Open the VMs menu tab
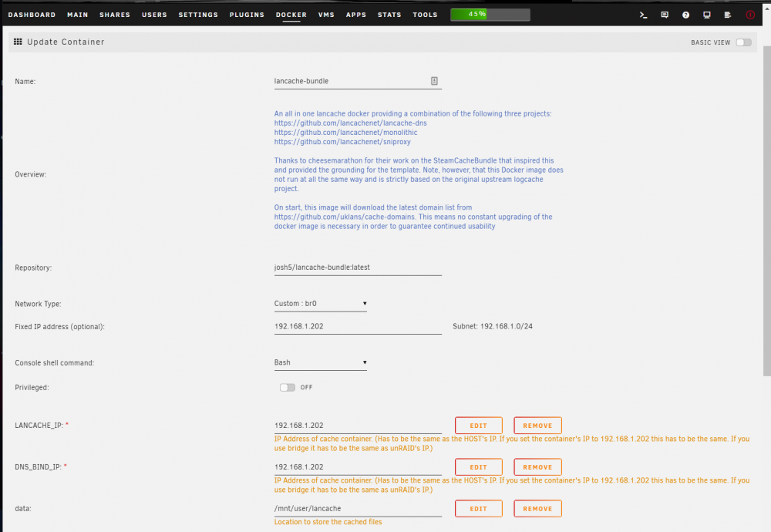 point(326,15)
